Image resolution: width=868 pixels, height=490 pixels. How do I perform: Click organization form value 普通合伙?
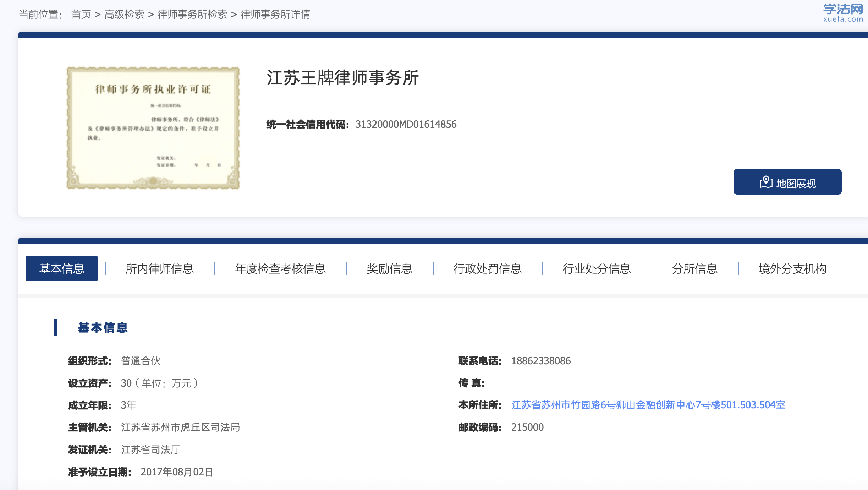[141, 361]
